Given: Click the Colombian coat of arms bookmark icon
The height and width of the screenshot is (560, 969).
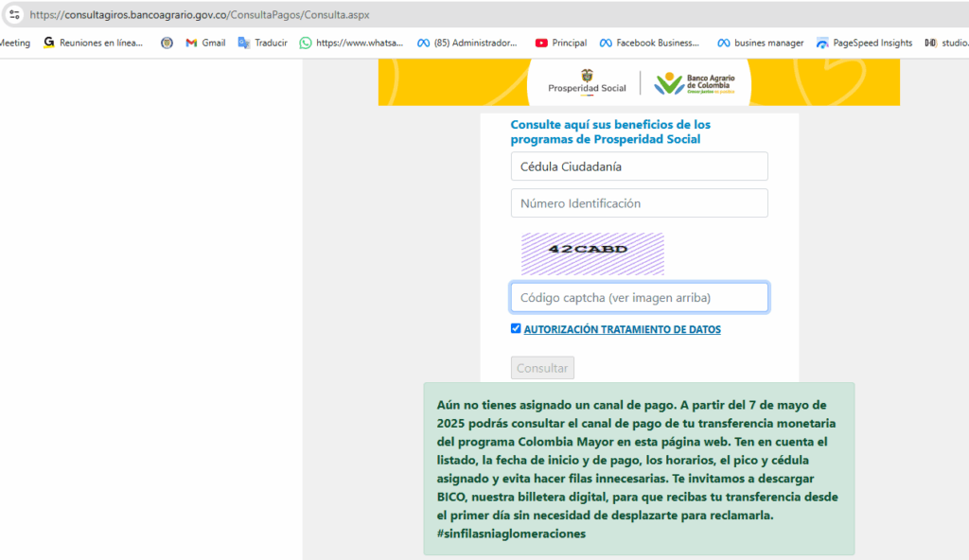Looking at the screenshot, I should pos(167,43).
